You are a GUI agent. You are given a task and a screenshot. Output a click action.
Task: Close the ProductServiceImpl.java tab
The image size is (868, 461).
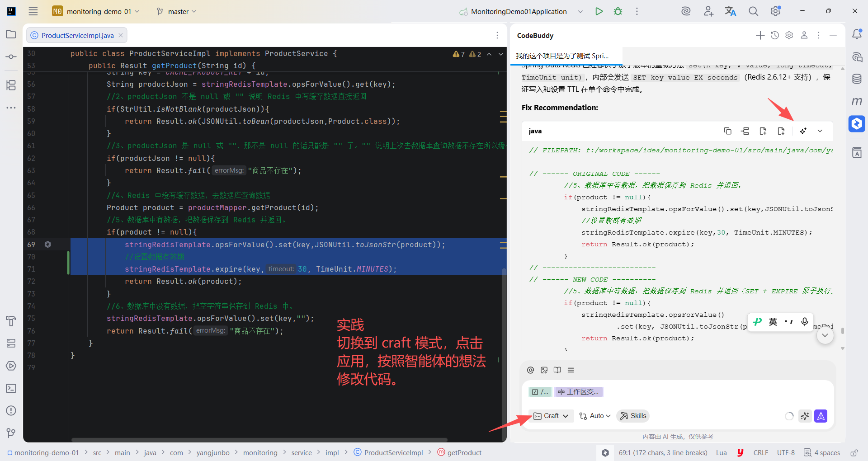pyautogui.click(x=121, y=35)
